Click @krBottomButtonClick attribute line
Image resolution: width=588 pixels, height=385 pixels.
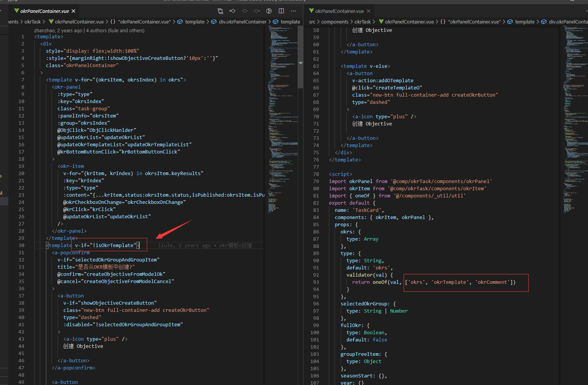[119, 152]
